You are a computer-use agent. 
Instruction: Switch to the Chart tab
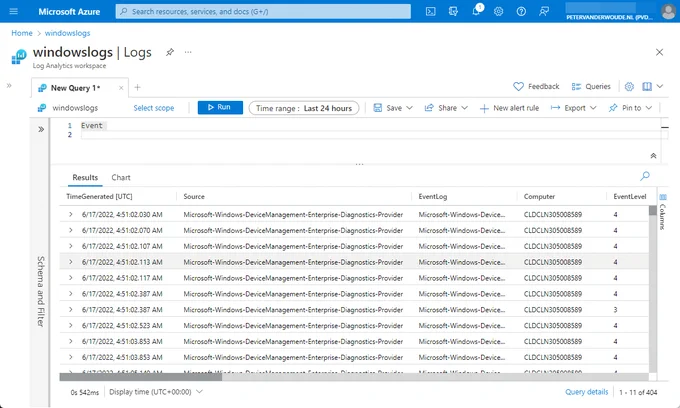[x=121, y=177]
